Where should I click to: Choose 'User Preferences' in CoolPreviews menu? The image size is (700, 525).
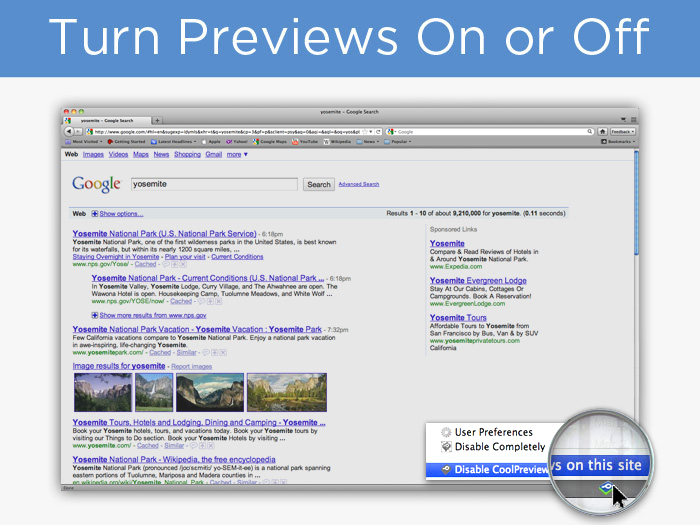[x=487, y=432]
